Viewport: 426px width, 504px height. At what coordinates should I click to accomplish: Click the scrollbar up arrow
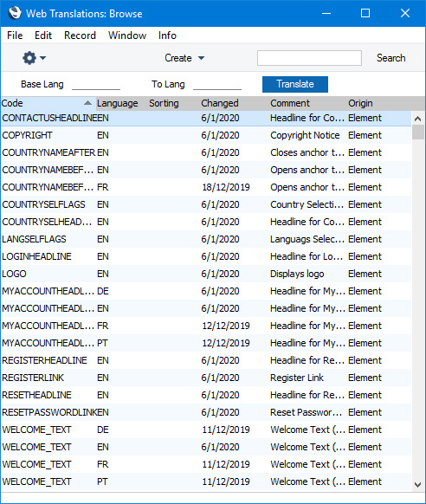click(x=417, y=119)
